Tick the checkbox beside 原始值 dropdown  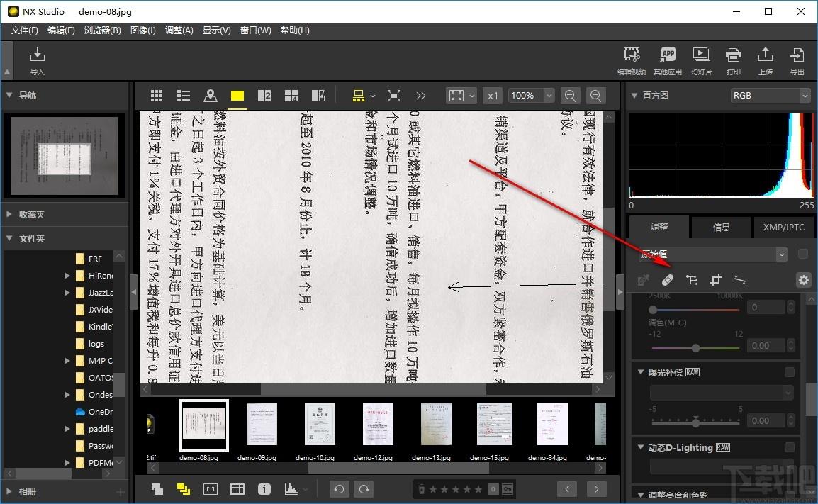pos(803,254)
